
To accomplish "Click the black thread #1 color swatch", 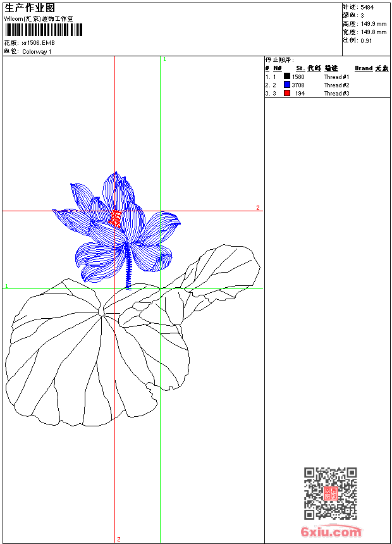I will [x=287, y=76].
